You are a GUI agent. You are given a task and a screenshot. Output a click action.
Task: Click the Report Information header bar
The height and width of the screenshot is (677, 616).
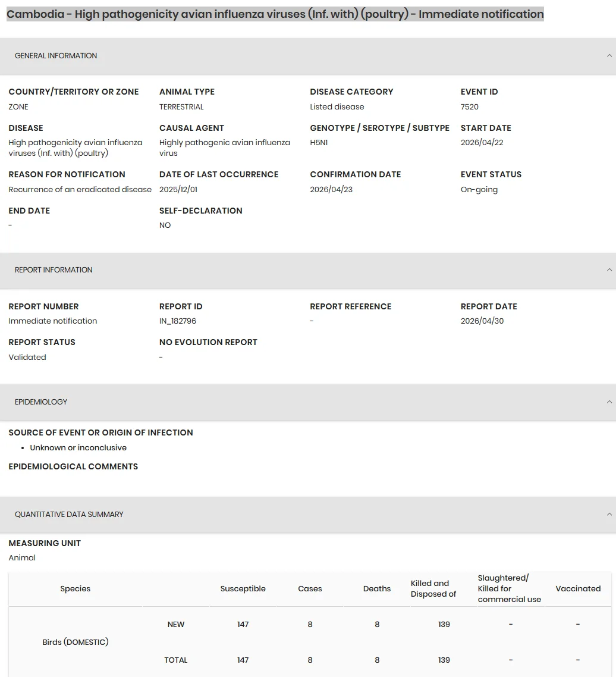pyautogui.click(x=308, y=270)
